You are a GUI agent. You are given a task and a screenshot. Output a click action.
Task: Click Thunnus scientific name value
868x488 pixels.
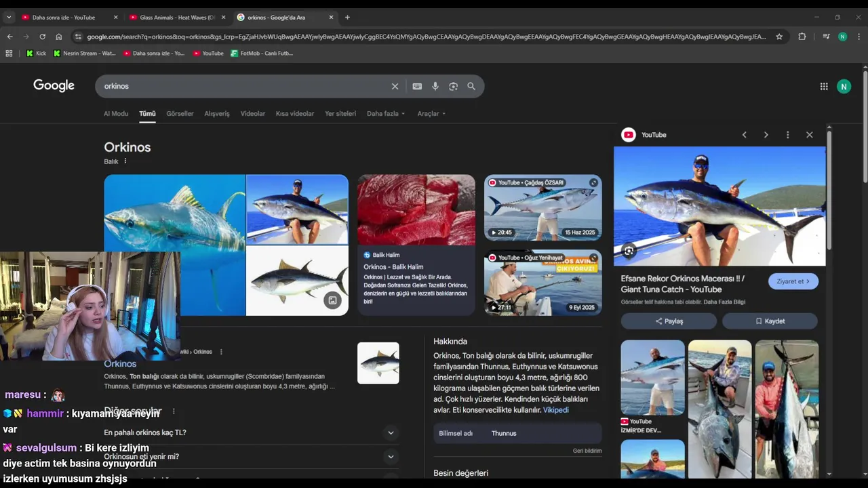[x=504, y=433]
